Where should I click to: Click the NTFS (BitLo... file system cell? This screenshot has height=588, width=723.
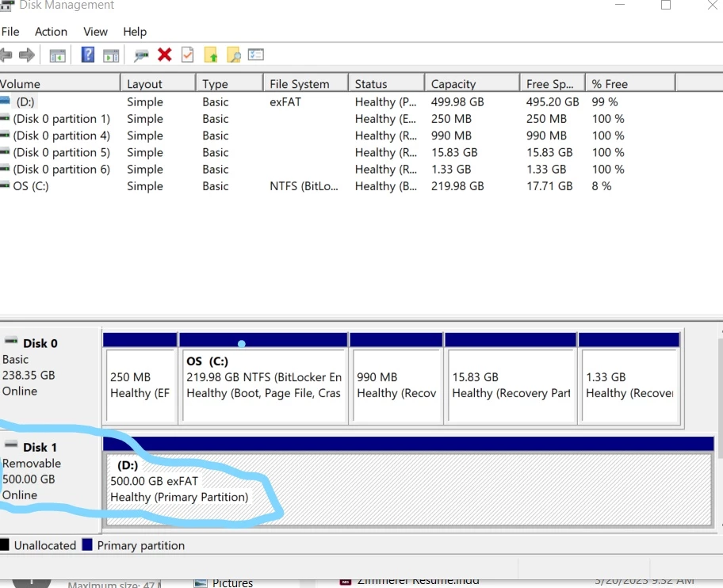[304, 186]
